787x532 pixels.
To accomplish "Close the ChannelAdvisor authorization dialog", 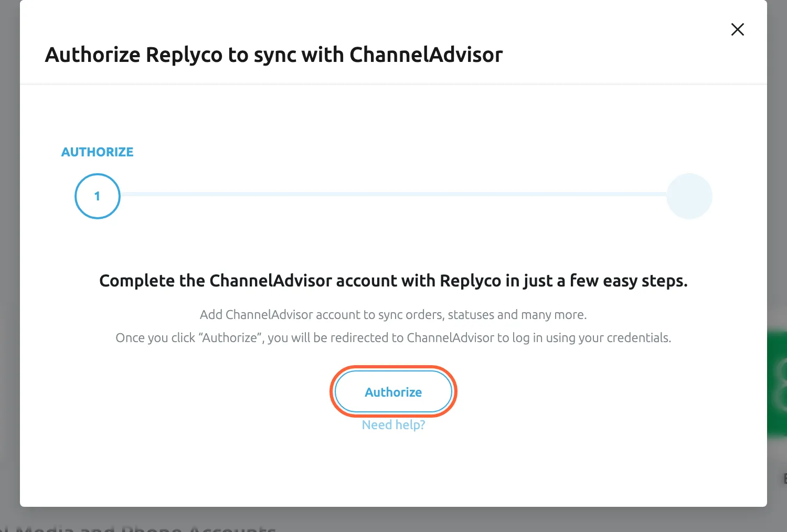I will coord(738,29).
